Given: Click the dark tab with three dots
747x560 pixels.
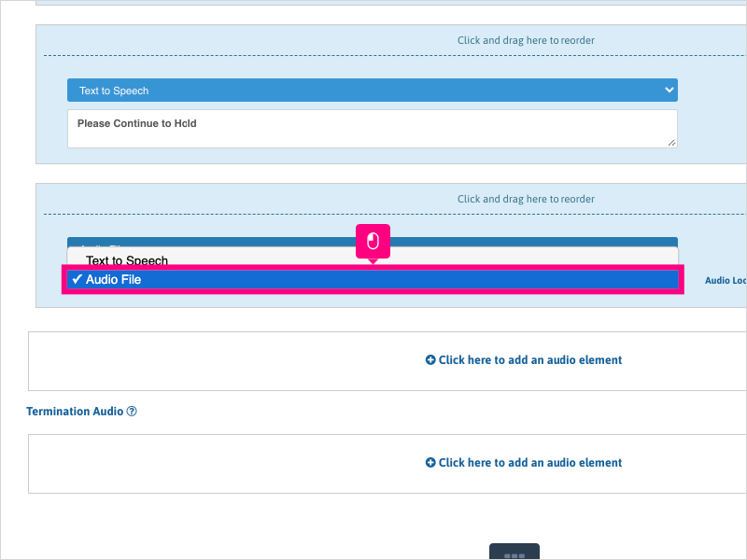Looking at the screenshot, I should [514, 552].
